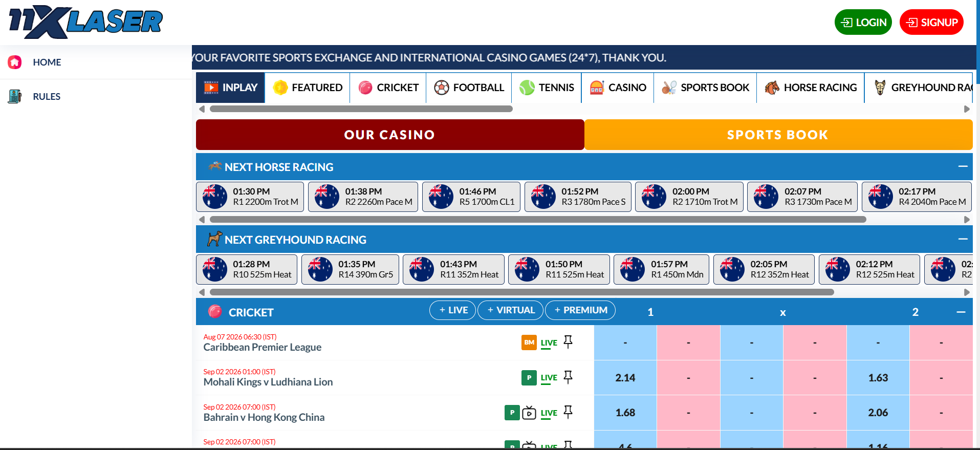Select the TENNIS tab
Image resolution: width=980 pixels, height=450 pixels.
pos(547,88)
